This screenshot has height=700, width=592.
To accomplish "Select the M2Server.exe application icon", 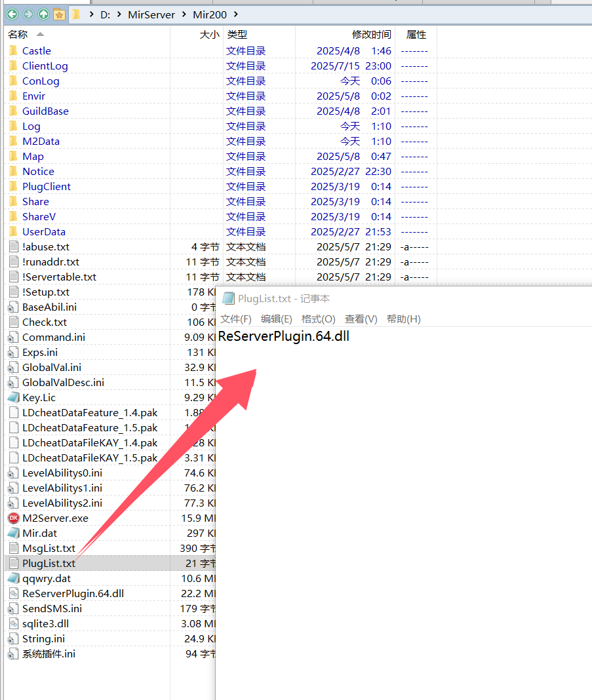I will click(x=13, y=518).
